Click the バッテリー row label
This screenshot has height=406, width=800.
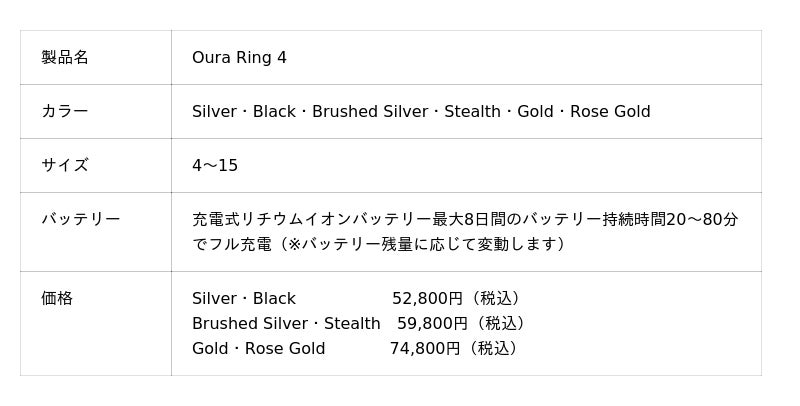click(x=81, y=220)
